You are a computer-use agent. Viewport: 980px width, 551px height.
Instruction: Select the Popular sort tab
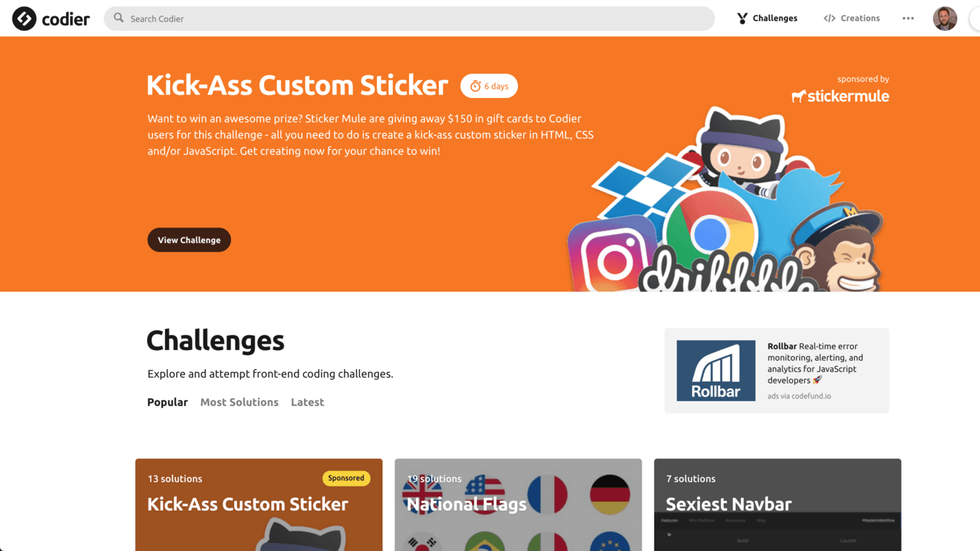(167, 402)
